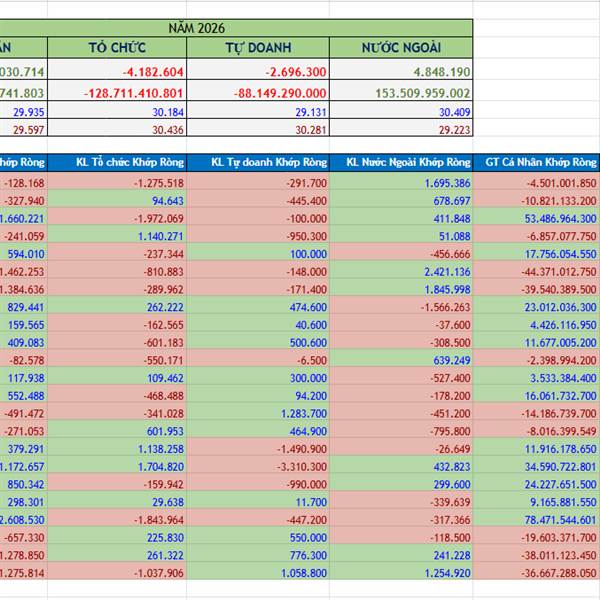
Task: Select cell -1.843.964
Action: click(x=117, y=518)
